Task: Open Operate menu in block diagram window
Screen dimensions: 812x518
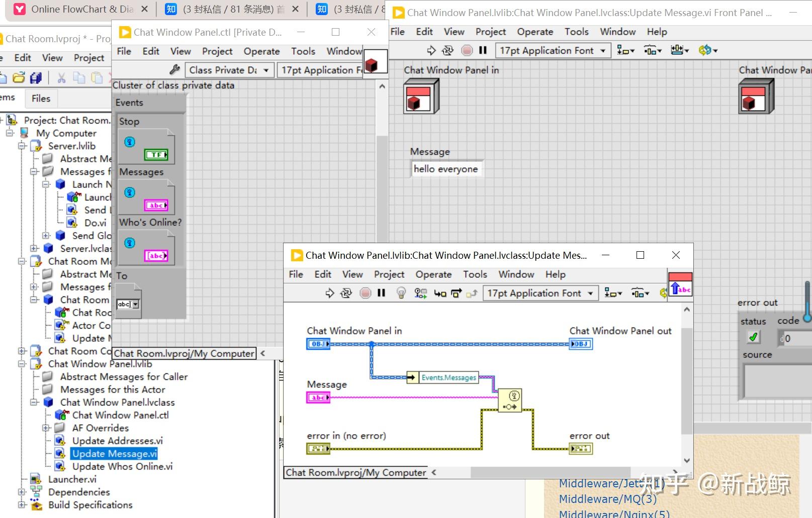Action: coord(433,274)
